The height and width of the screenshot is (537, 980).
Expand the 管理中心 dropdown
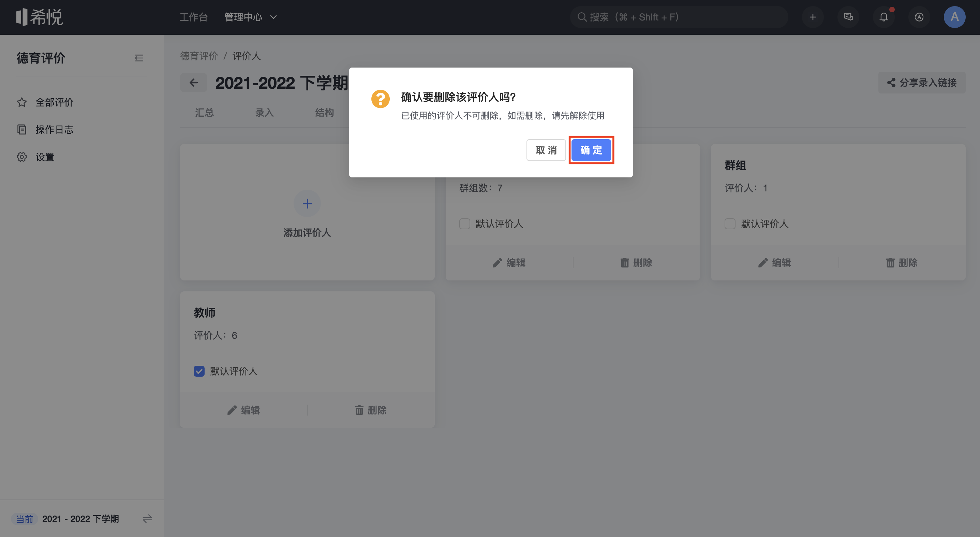coord(251,17)
